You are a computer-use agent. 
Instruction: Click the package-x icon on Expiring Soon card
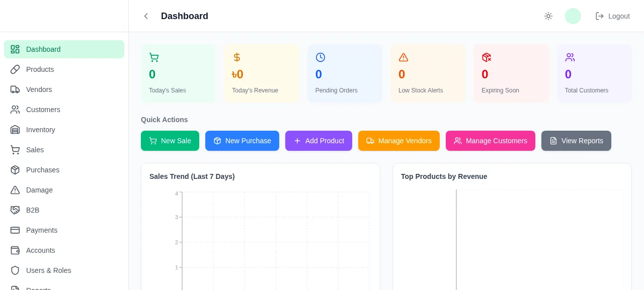coord(487,57)
